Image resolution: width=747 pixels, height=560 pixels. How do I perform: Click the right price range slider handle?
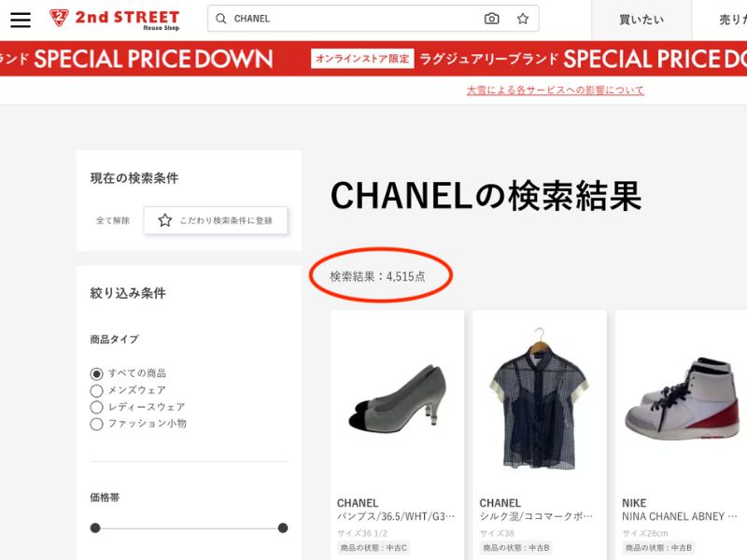pos(283,527)
